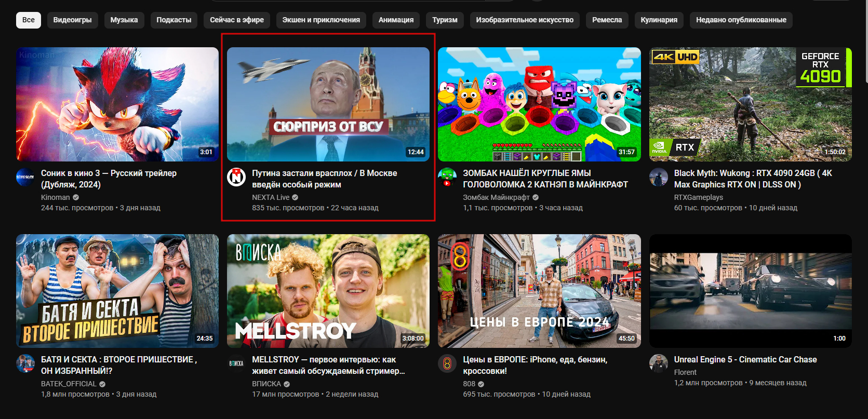
Task: Visit the Florent channel name link
Action: click(x=685, y=372)
